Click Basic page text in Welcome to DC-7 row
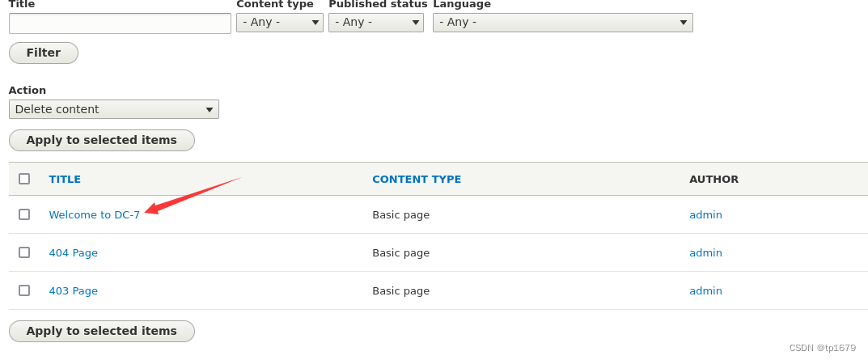Screen dimensions: 868x360 pos(400,215)
